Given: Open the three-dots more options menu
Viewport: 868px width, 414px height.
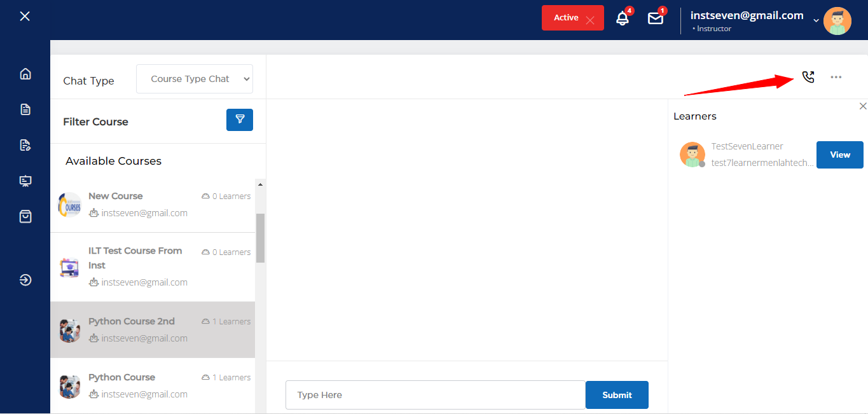Looking at the screenshot, I should [x=836, y=77].
